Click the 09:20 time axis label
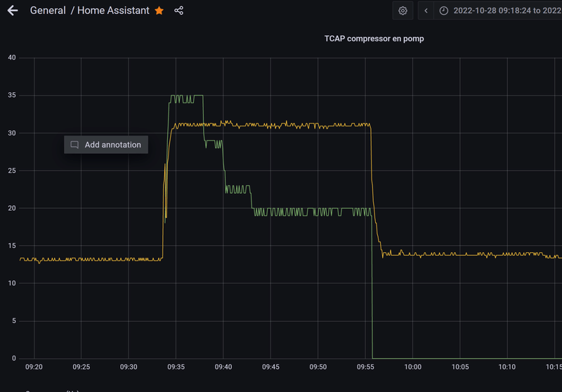The height and width of the screenshot is (392, 562). point(34,367)
